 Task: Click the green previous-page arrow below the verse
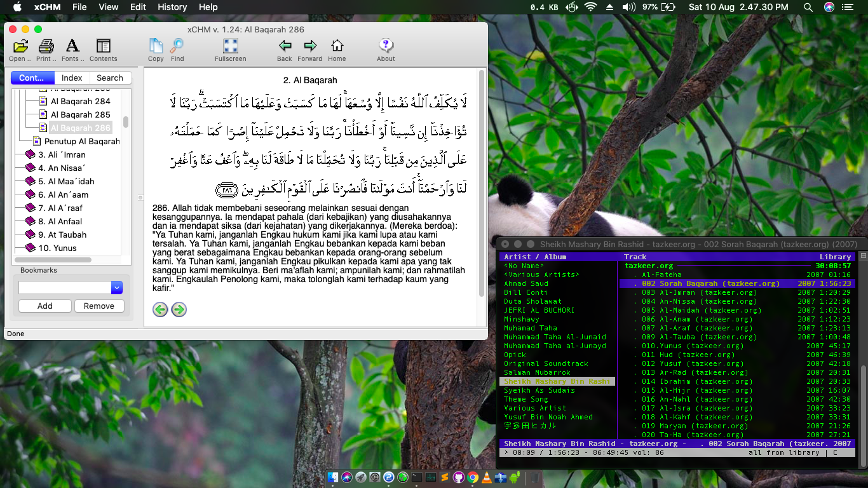pos(160,309)
